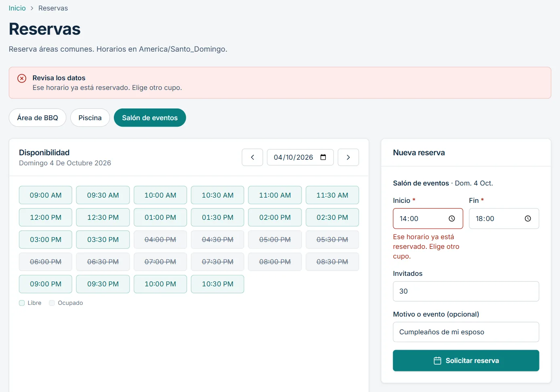Click the occupied 05:30 PM slot
The width and height of the screenshot is (560, 392).
point(332,240)
